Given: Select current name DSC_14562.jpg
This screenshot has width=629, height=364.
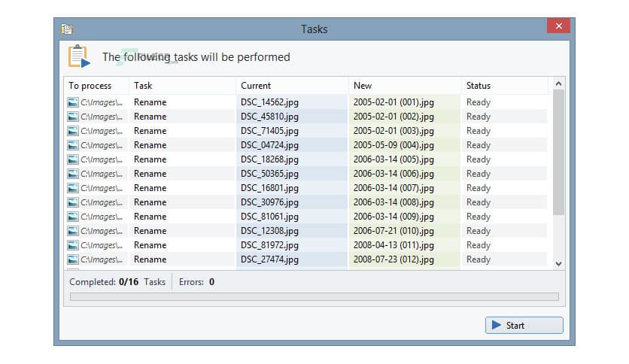Looking at the screenshot, I should click(269, 102).
